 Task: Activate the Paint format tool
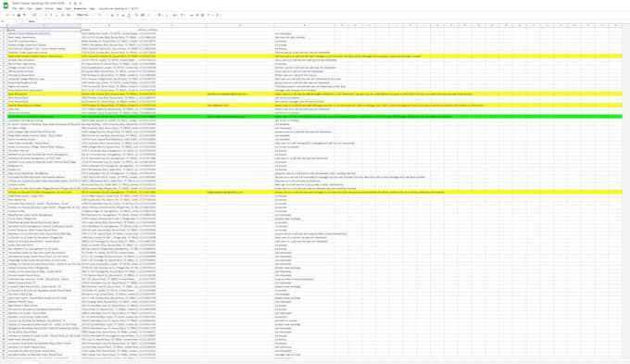[24, 15]
